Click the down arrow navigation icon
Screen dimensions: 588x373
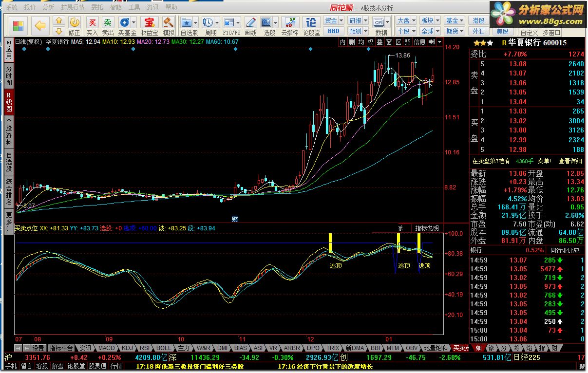click(x=58, y=32)
